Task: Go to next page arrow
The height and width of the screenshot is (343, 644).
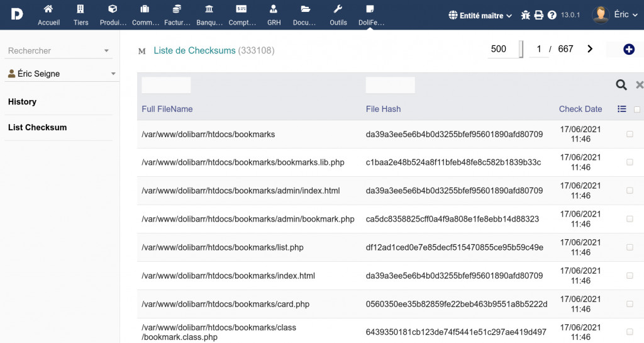Action: [x=590, y=49]
